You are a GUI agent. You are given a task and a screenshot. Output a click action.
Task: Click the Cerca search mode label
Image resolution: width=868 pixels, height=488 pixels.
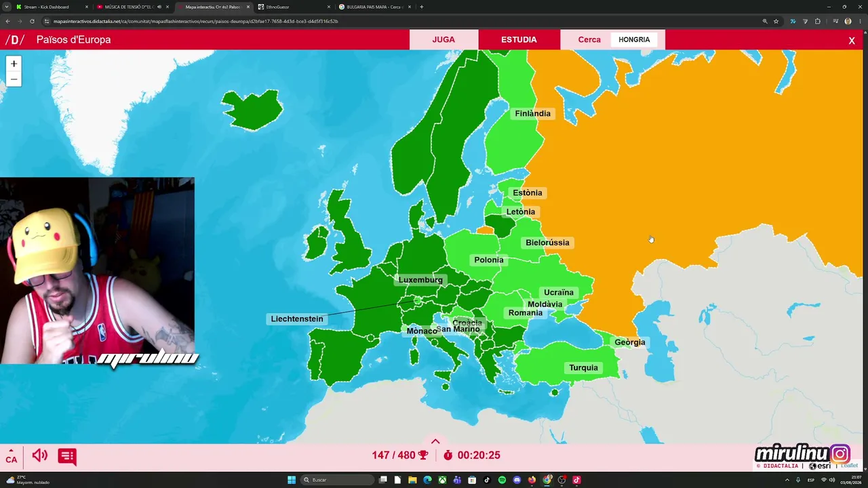click(x=589, y=39)
